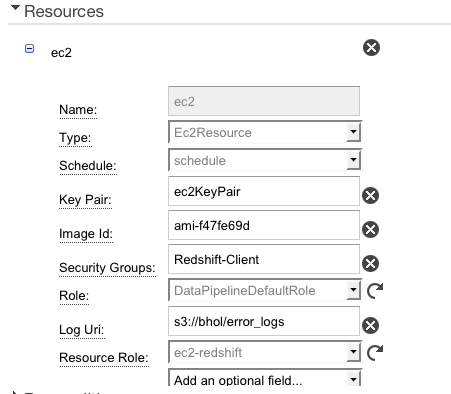
Task: Open the Role dropdown showing DataPipelineDefaultRole
Action: tap(265, 290)
